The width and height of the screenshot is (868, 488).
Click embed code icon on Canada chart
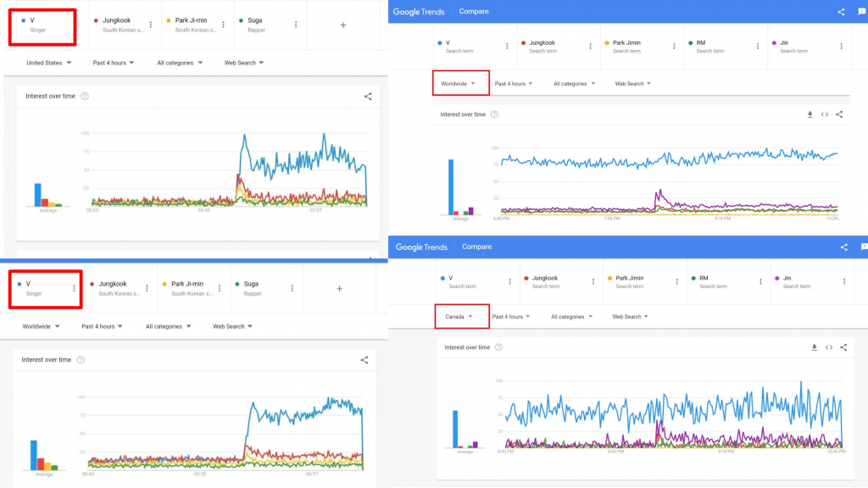coord(829,347)
